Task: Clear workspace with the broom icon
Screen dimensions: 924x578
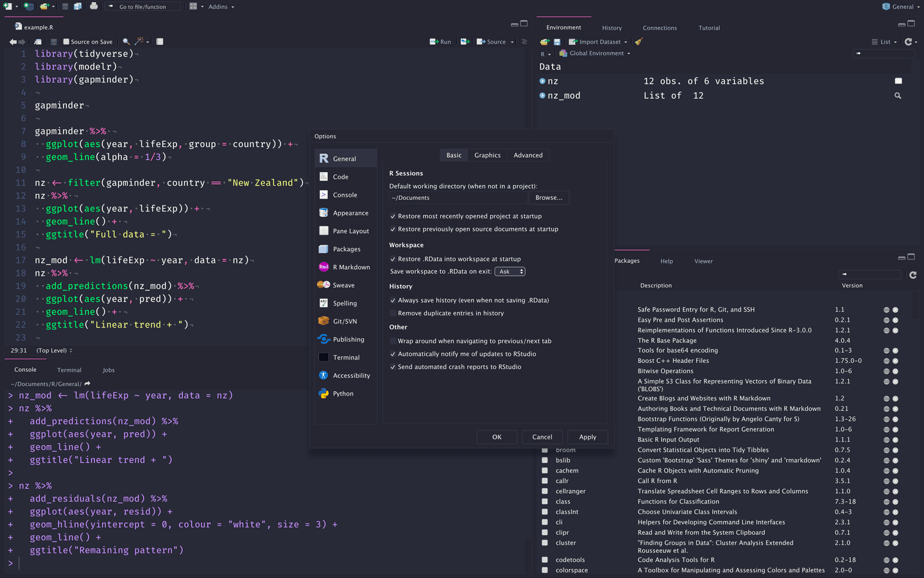Action: click(639, 41)
